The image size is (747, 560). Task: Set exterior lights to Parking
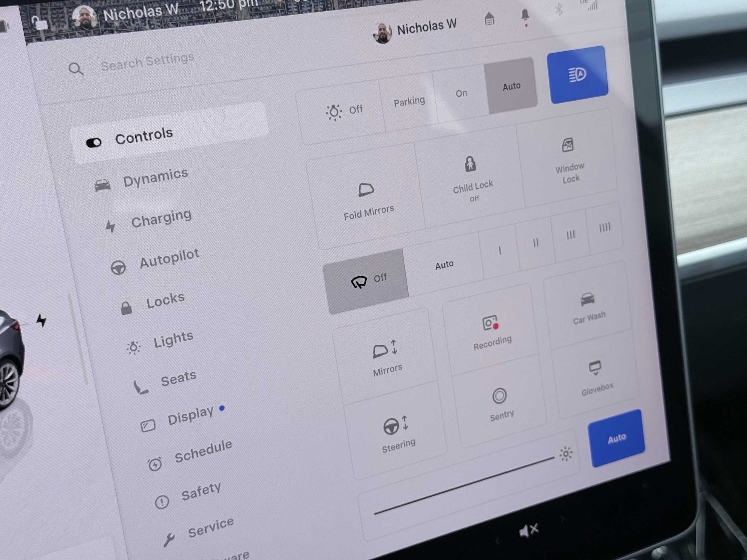coord(409,102)
